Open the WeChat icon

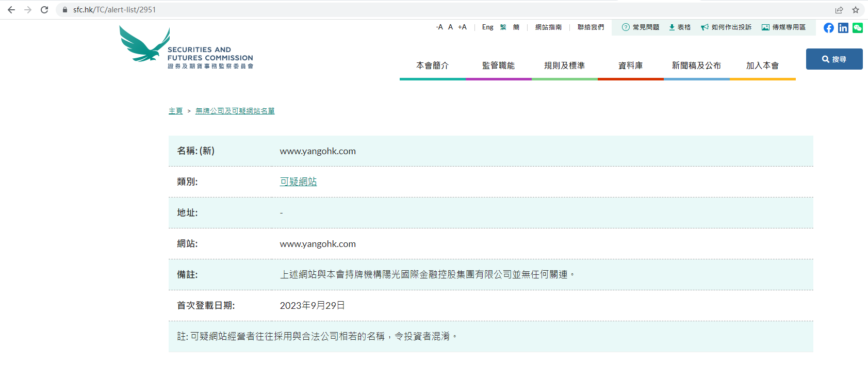coord(857,28)
